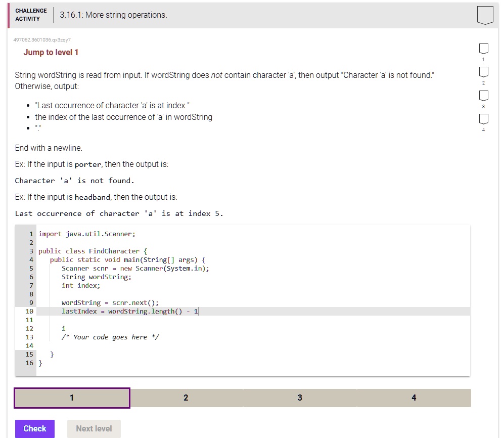Image resolution: width=504 pixels, height=438 pixels.
Task: Select level tab 1
Action: pos(72,398)
